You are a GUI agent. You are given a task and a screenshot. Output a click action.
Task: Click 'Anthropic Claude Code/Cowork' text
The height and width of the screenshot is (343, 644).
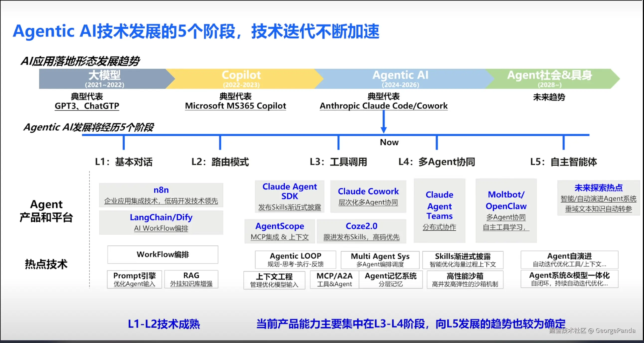(x=384, y=106)
